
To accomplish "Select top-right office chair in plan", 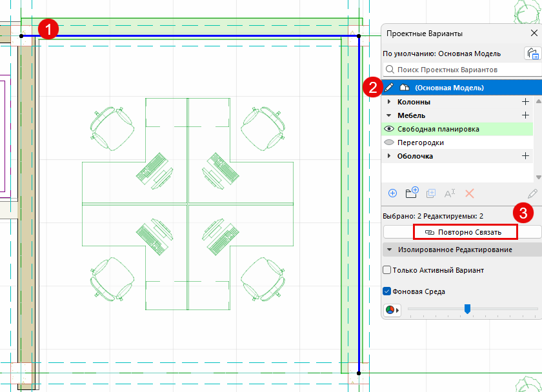I will click(263, 128).
